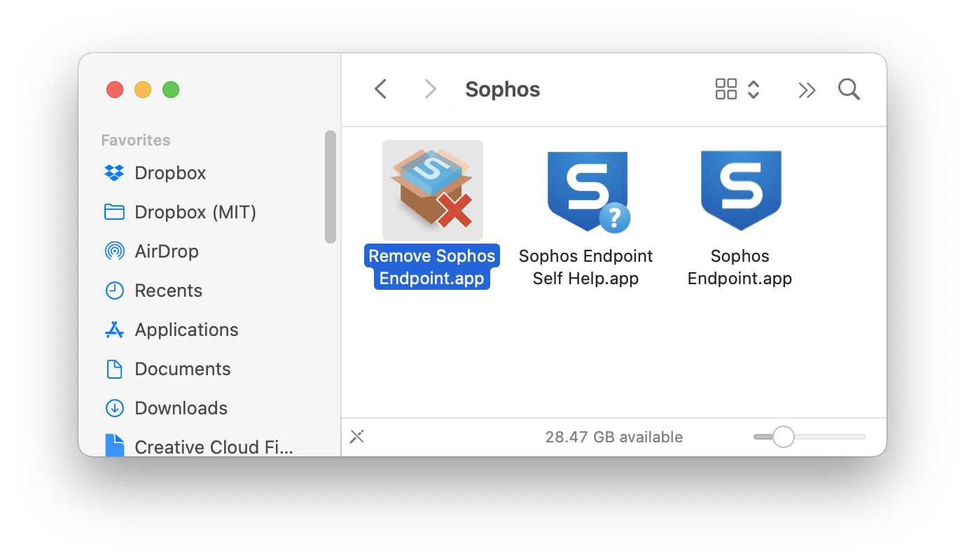Click the icon size slider handle
The width and height of the screenshot is (965, 560).
click(x=783, y=437)
